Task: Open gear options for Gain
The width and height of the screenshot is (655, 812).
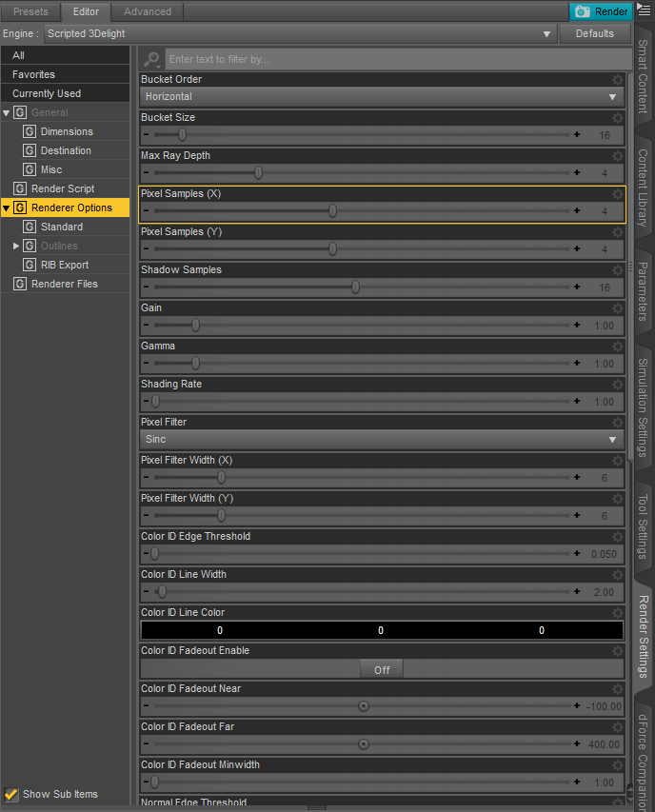Action: pos(617,308)
